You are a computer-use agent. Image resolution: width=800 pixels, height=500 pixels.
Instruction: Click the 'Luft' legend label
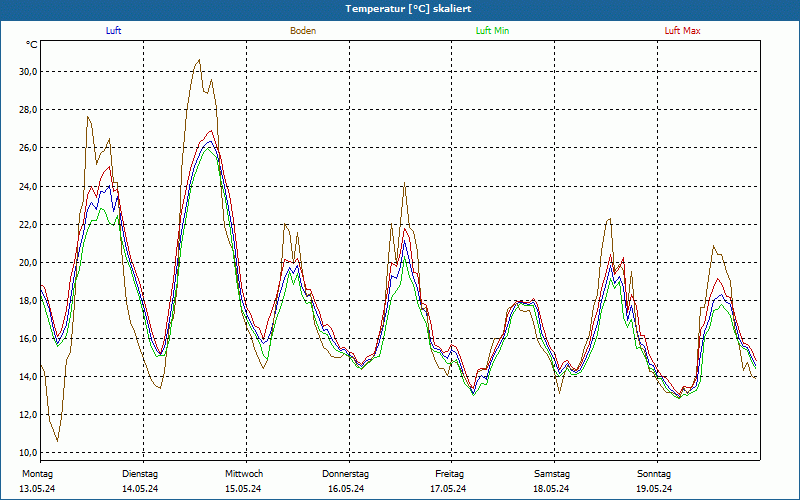click(113, 31)
